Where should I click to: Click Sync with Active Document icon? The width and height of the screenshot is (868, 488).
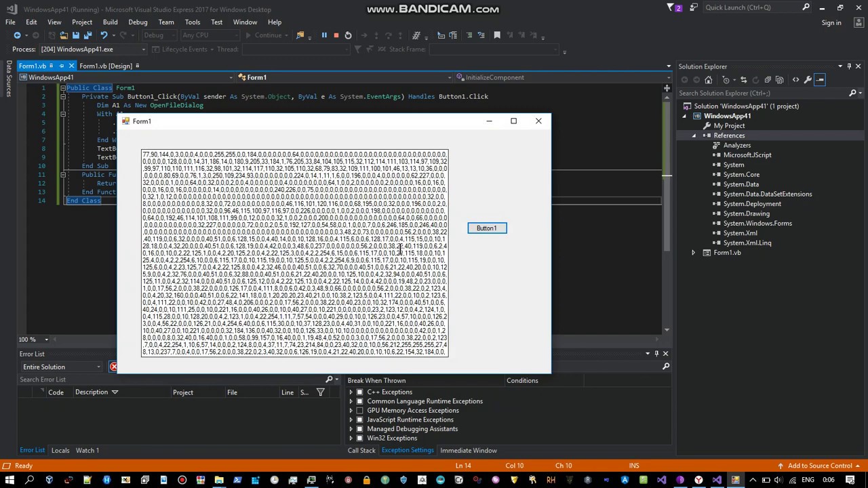(744, 80)
